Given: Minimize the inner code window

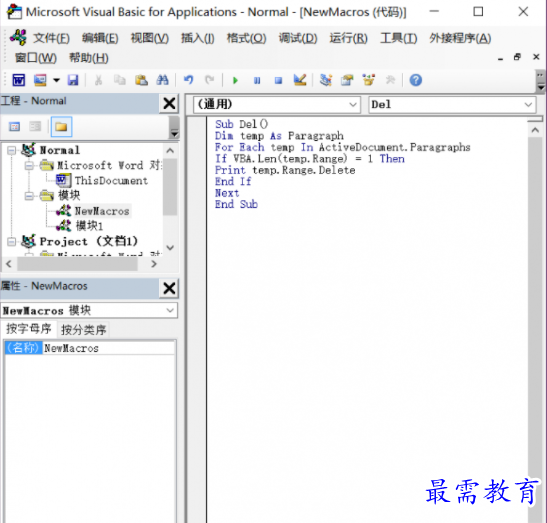Looking at the screenshot, I should coord(500,58).
